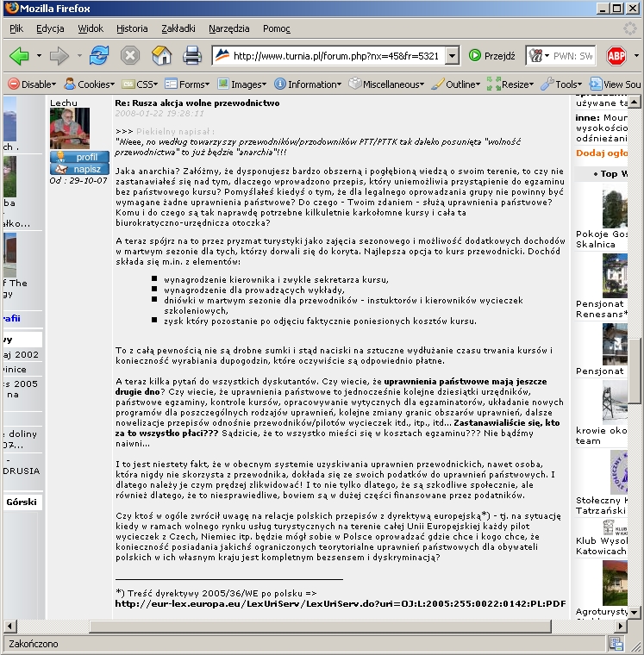Open the CSS toolbar menu

pyautogui.click(x=140, y=84)
